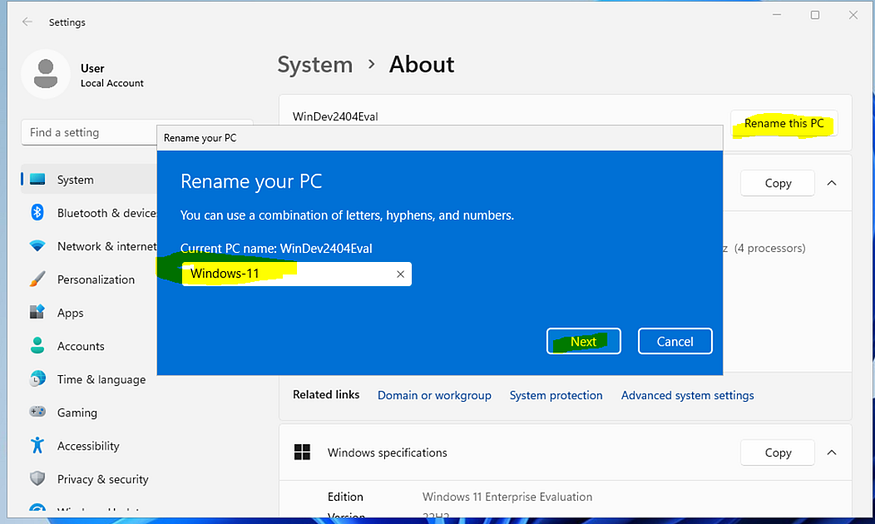This screenshot has width=875, height=524.
Task: Select the Time & language globe icon
Action: point(37,379)
